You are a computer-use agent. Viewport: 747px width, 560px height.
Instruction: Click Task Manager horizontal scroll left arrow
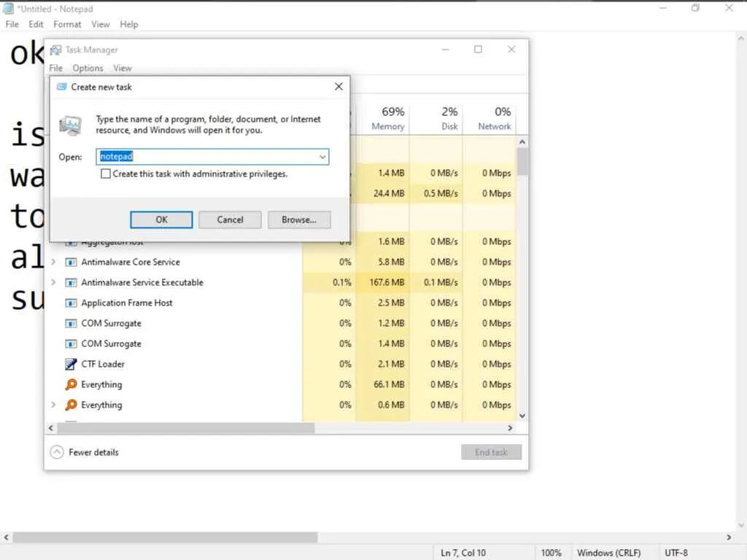pyautogui.click(x=51, y=428)
